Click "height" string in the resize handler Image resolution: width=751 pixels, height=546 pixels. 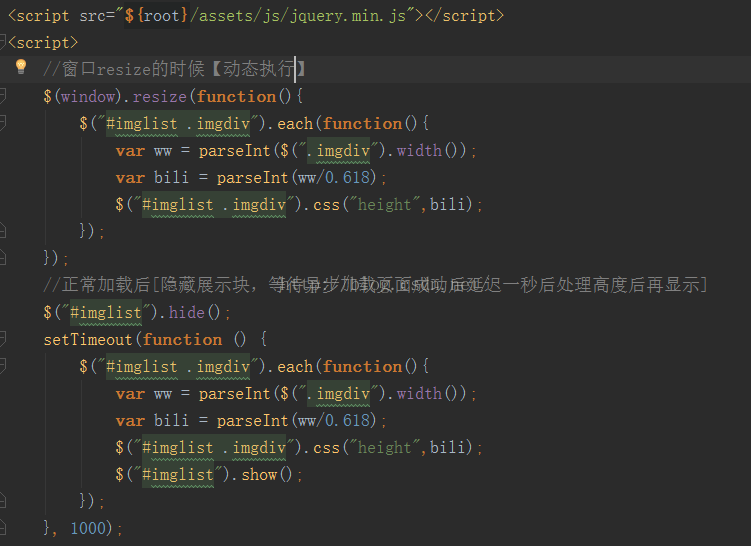384,205
